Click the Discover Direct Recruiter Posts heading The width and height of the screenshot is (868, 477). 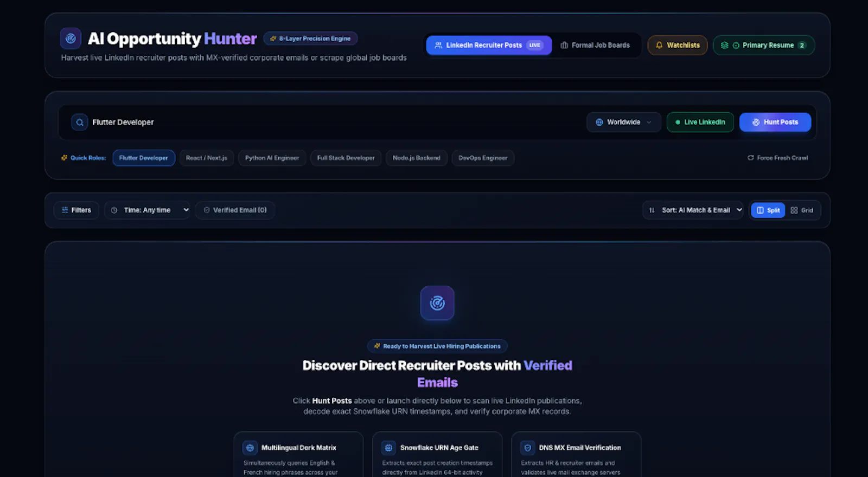(437, 374)
